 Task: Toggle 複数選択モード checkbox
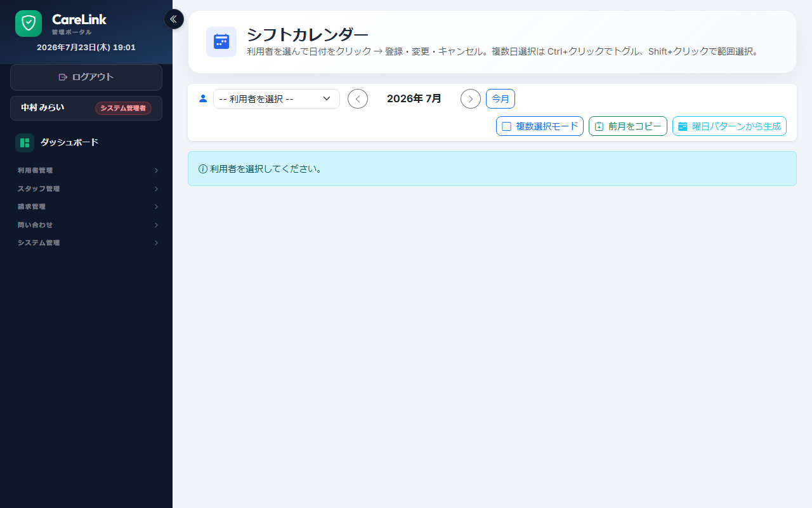point(506,126)
